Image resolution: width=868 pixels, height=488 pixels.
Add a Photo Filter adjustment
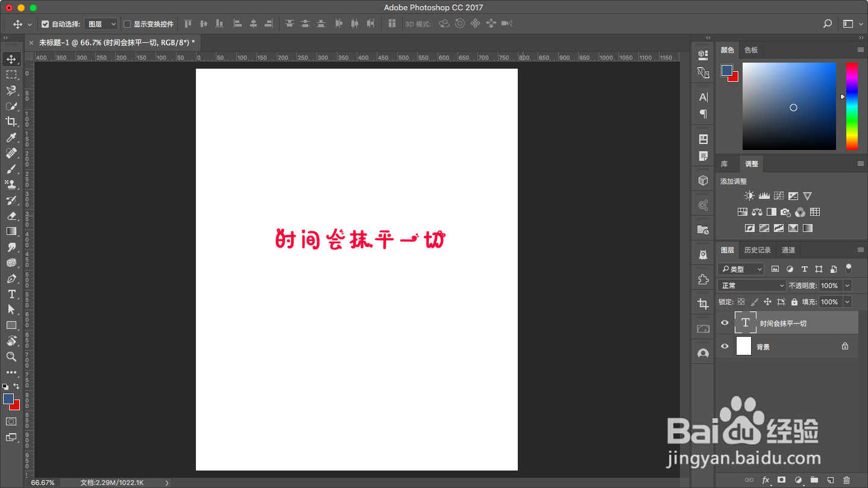[785, 212]
